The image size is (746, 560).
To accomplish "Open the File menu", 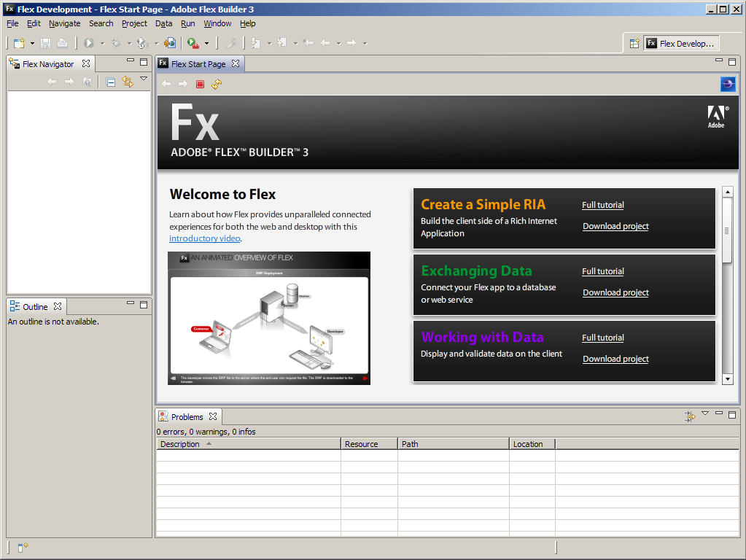I will point(12,23).
